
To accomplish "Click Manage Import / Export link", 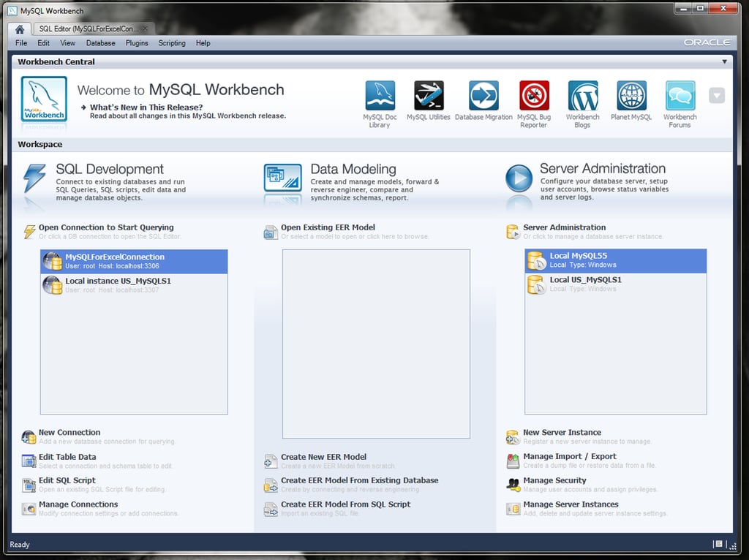I will point(569,456).
